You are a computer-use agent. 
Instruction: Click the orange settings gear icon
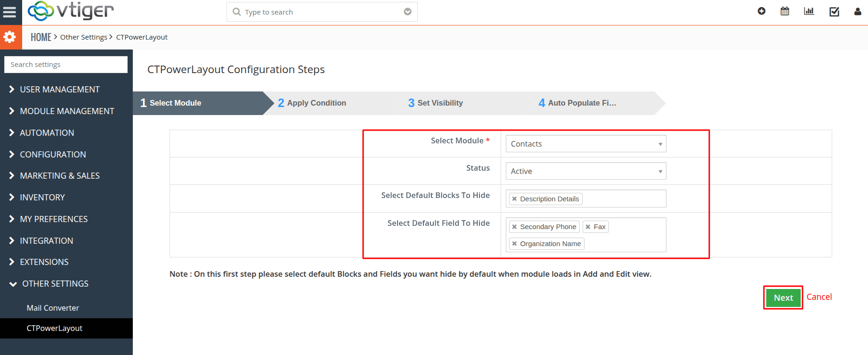pos(10,37)
